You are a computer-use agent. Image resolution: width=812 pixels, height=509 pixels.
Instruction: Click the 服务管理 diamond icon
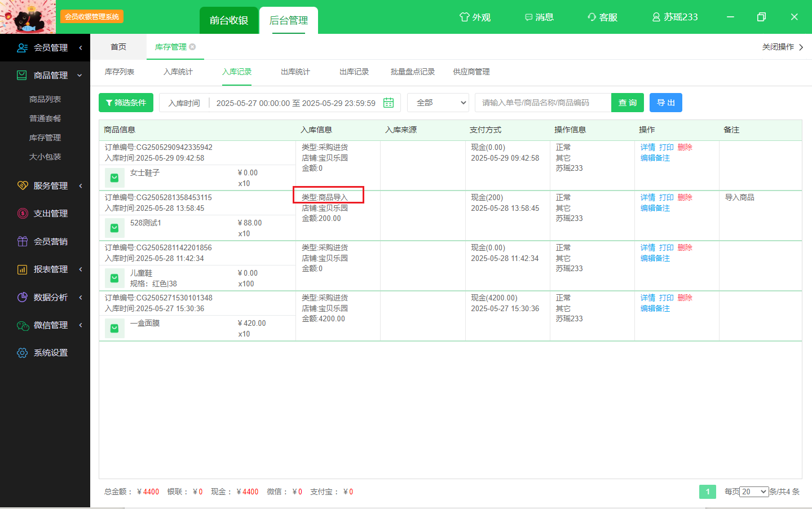point(23,185)
